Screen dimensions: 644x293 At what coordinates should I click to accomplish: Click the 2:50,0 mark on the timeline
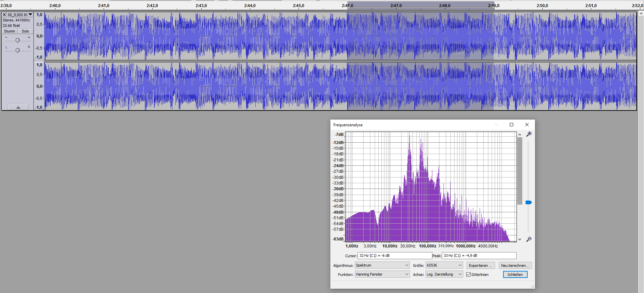pos(542,6)
